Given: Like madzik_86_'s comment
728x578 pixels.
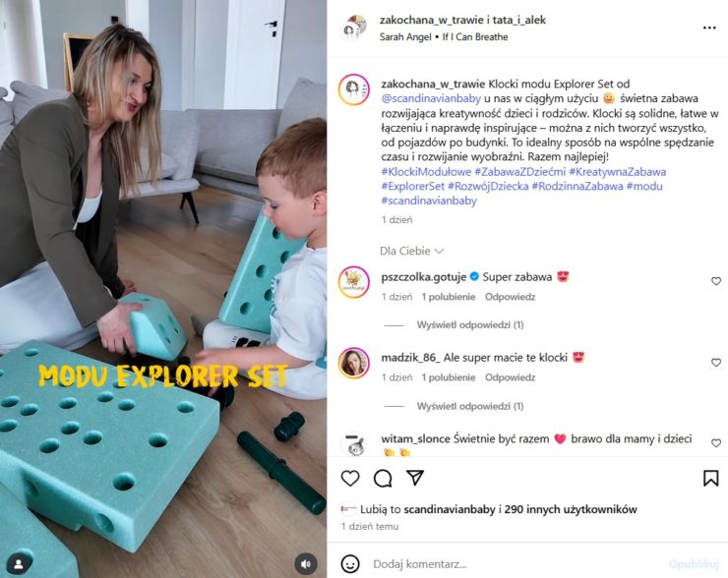Looking at the screenshot, I should click(x=716, y=363).
